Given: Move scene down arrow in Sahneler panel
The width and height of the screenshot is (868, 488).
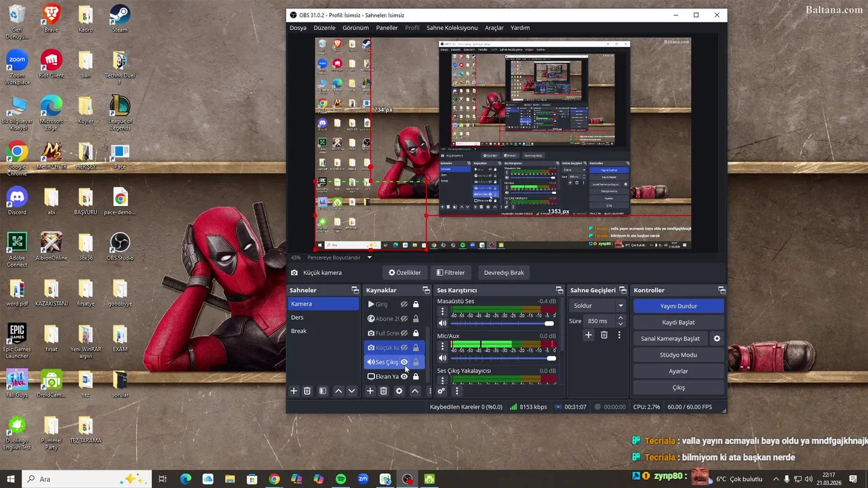Looking at the screenshot, I should click(x=351, y=391).
